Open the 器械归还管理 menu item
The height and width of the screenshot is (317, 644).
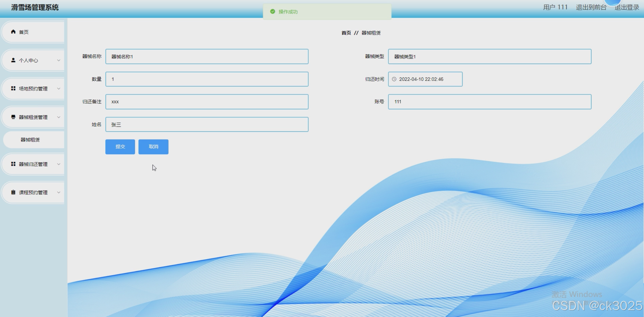click(33, 164)
